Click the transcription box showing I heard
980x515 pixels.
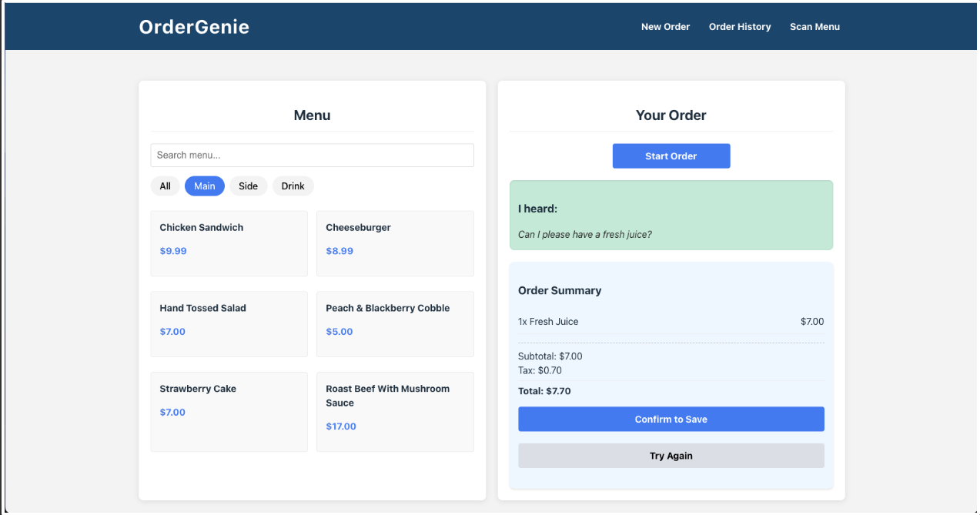671,216
